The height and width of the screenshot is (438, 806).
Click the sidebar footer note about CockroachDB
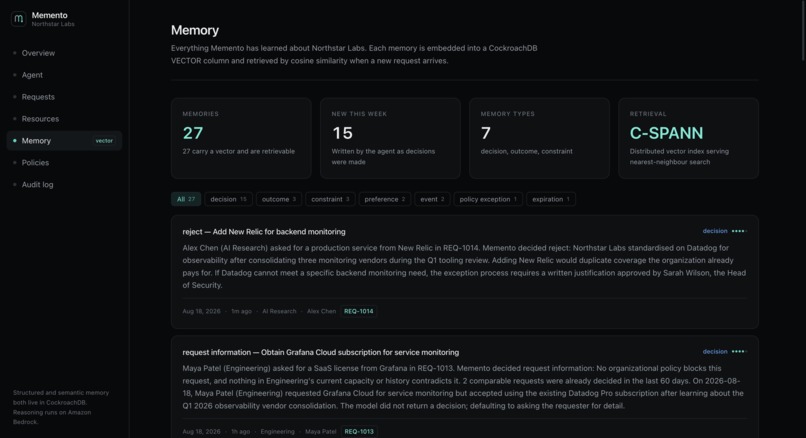point(61,407)
